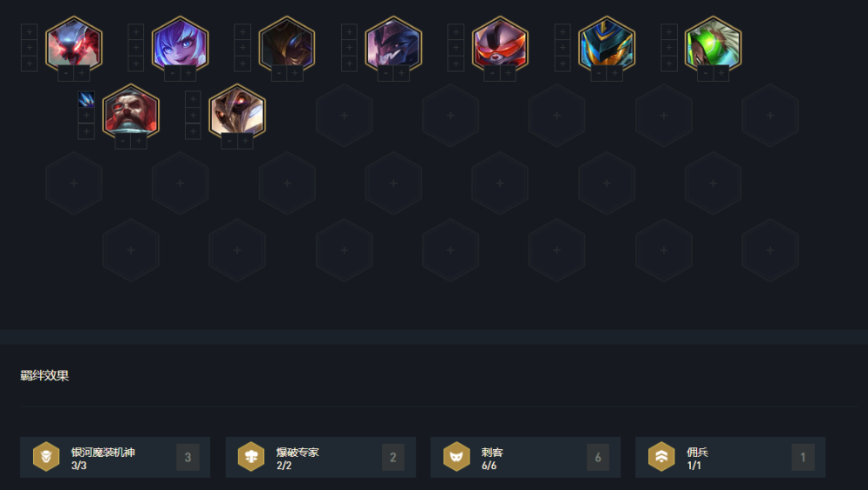Viewport: 868px width, 490px height.
Task: Select the white-armored Kha'Zix portrait
Action: pos(237,112)
